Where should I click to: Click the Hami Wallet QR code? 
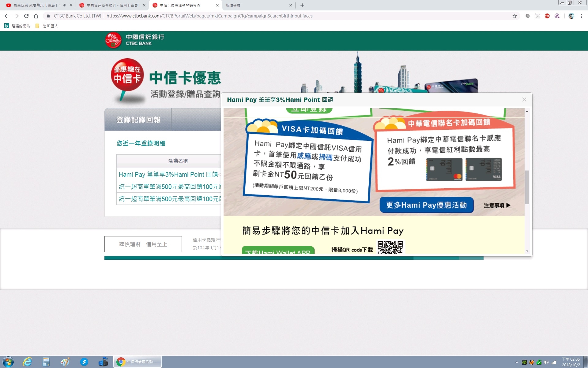(390, 247)
